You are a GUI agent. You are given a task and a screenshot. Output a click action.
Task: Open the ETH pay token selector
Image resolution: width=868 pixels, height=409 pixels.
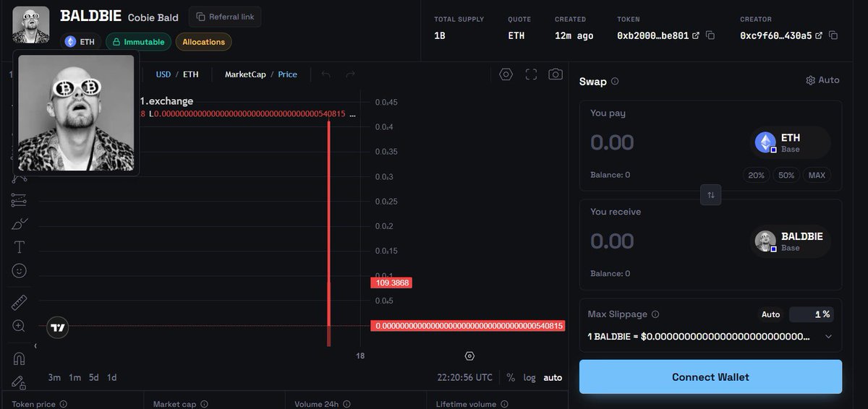[x=790, y=142]
